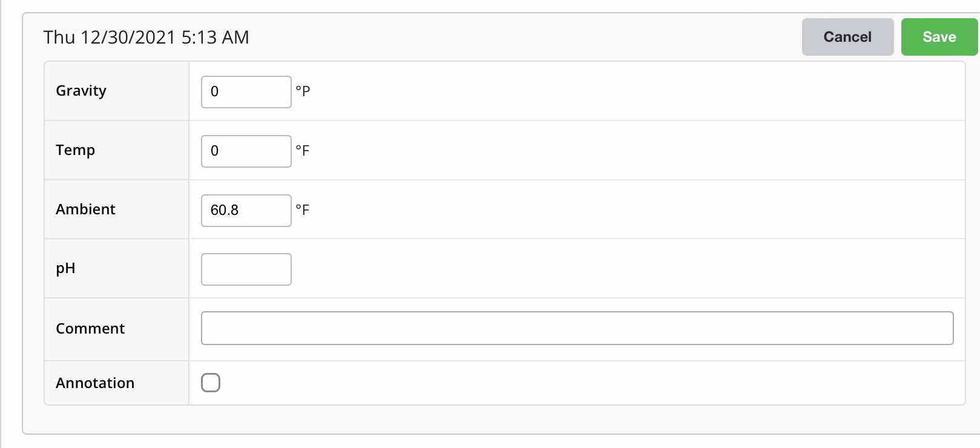Click the Comment row label
Image resolution: width=980 pixels, height=448 pixels.
click(90, 329)
